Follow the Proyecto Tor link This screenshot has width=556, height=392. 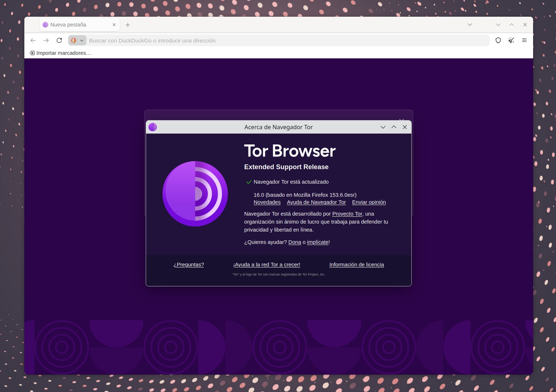[x=347, y=214]
